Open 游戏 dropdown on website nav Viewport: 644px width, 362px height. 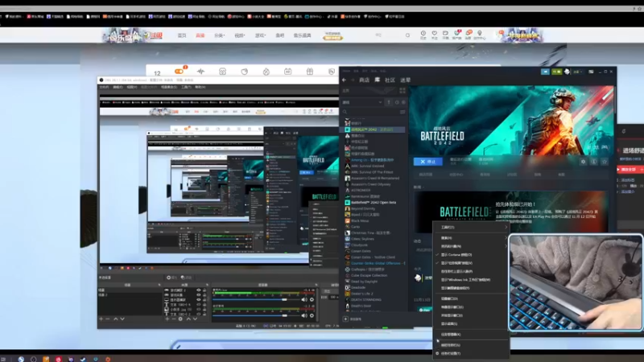(x=260, y=35)
